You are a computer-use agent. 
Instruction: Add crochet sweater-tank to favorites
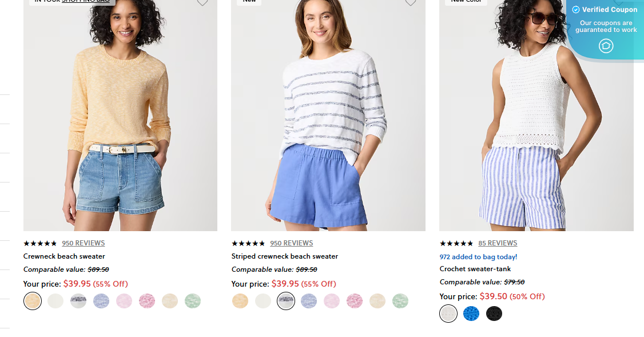[618, 3]
